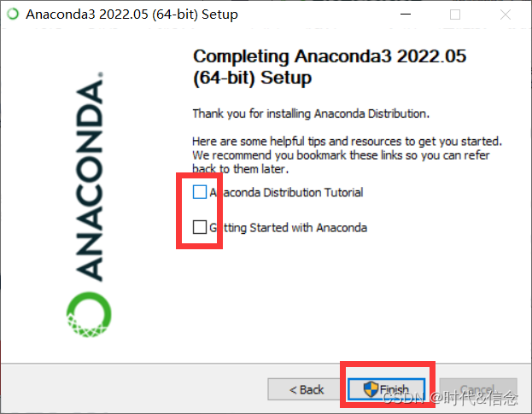Click the registered trademark symbol atop the ANACONDA wordmark
532x414 pixels.
101,74
